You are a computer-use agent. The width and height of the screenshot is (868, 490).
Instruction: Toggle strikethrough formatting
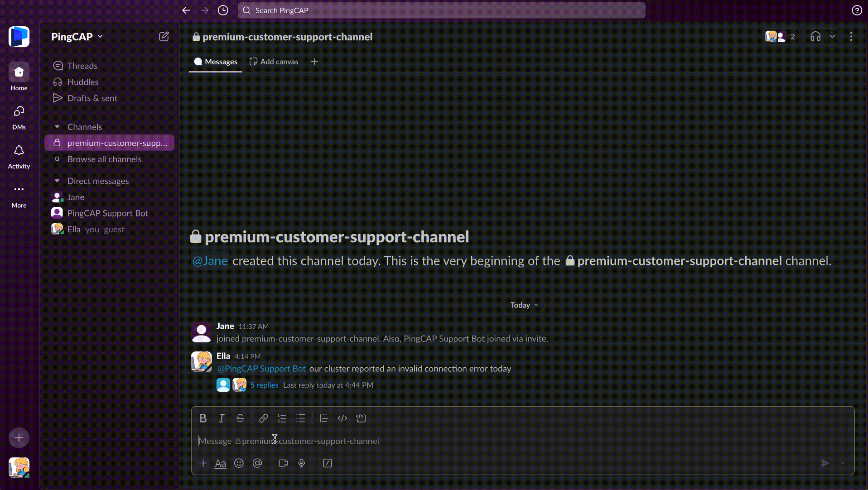click(x=240, y=418)
